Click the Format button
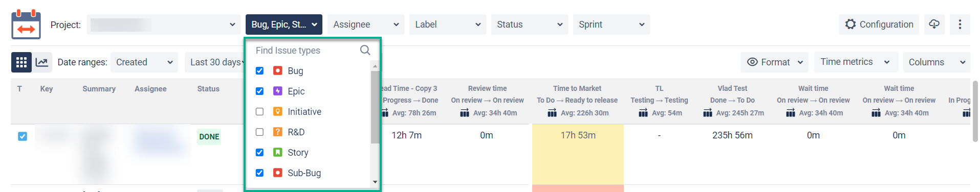The image size is (980, 192). (x=774, y=62)
